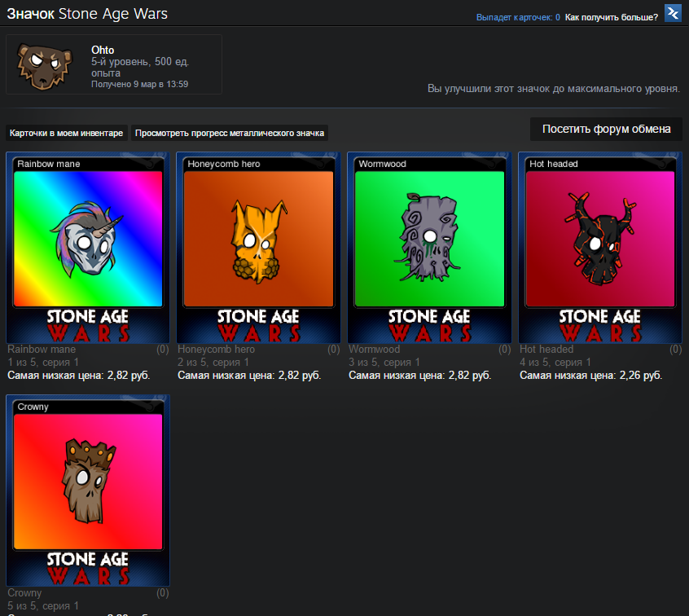Click the blue arrow icon beside 'Как получить больше?'

click(x=673, y=13)
